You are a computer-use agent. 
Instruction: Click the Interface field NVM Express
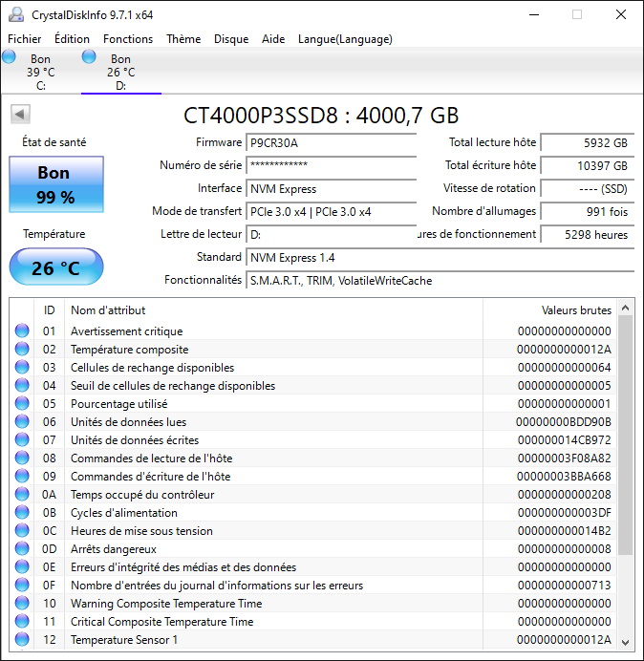click(x=331, y=189)
